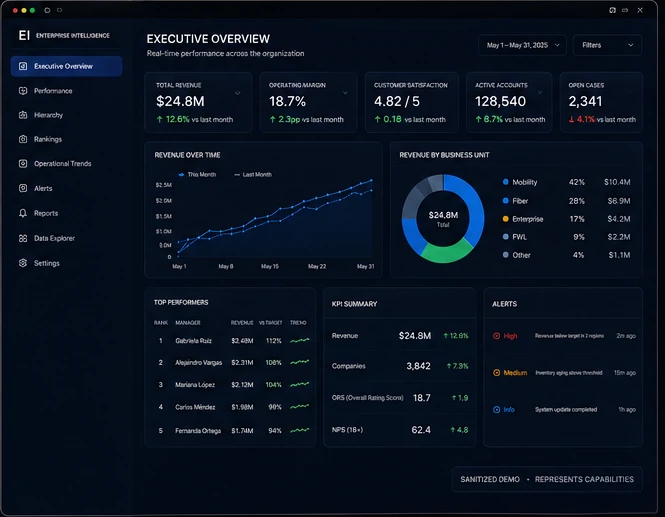The image size is (665, 517).
Task: Navigate to Operational Trends label
Action: 63,164
